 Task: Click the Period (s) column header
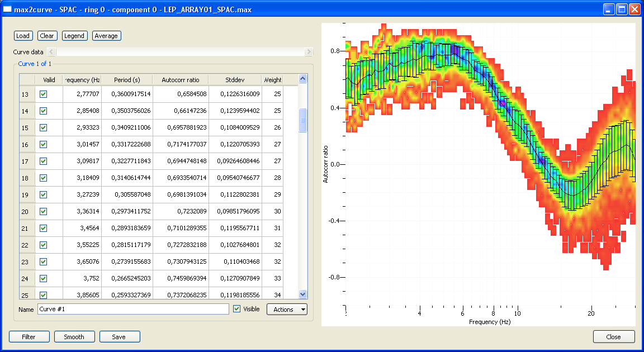coord(127,80)
